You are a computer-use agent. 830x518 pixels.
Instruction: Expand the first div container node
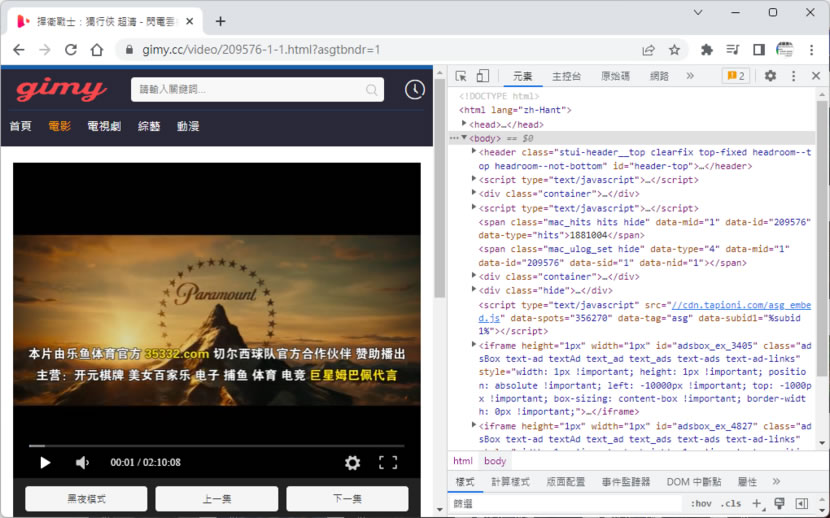coord(474,193)
